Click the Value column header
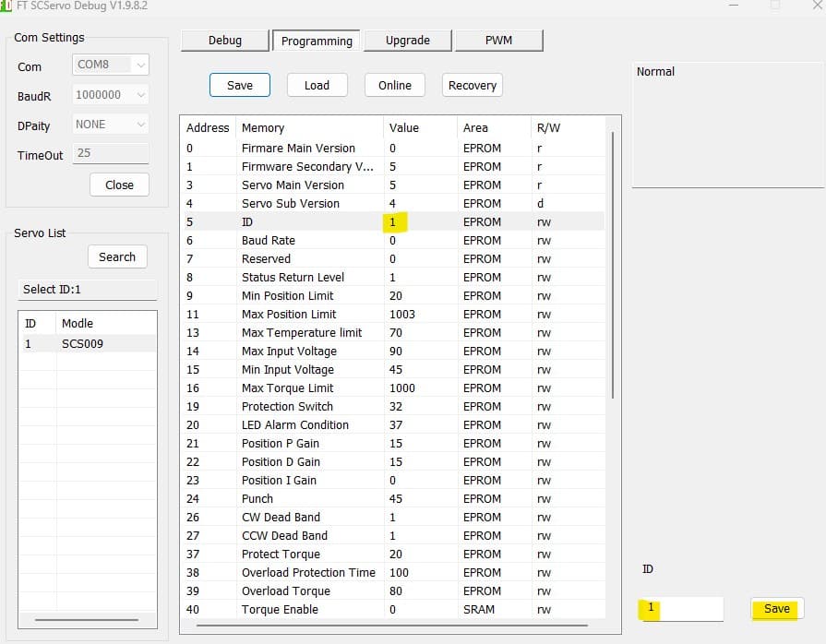 point(420,128)
